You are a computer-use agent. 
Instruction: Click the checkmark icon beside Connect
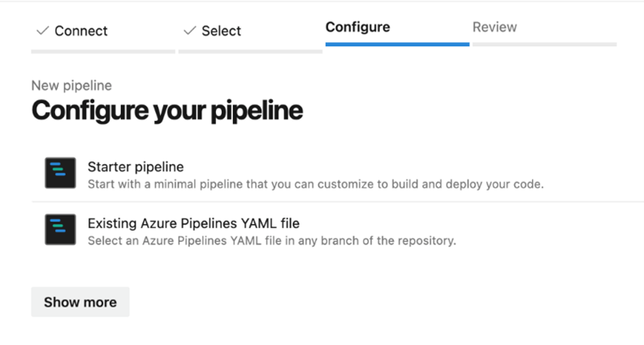pyautogui.click(x=43, y=31)
